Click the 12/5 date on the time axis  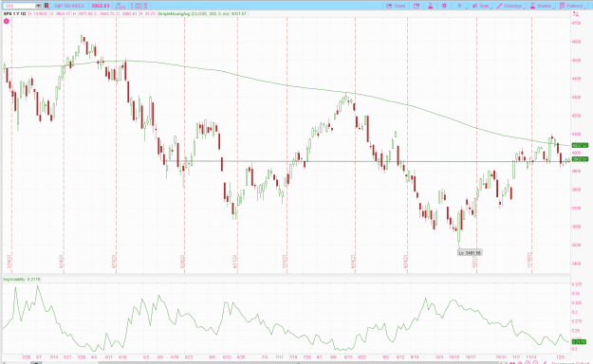click(x=561, y=356)
